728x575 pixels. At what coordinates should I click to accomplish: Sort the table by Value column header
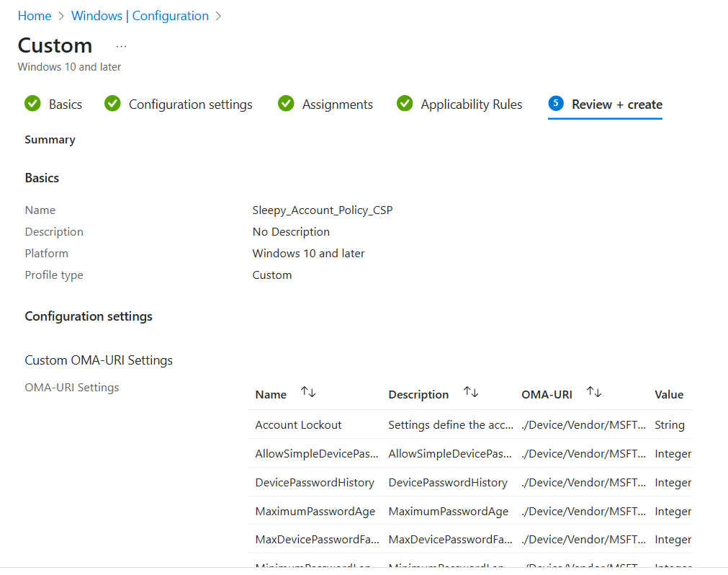click(668, 394)
